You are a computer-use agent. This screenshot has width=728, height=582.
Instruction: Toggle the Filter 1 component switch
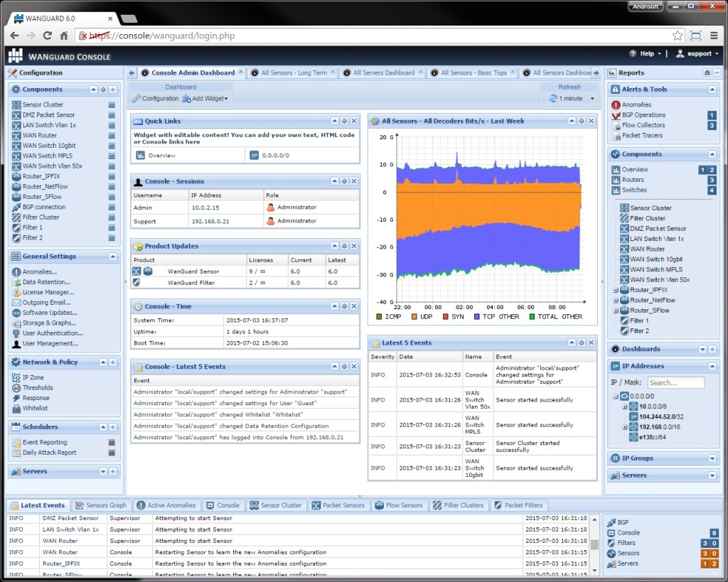click(110, 227)
